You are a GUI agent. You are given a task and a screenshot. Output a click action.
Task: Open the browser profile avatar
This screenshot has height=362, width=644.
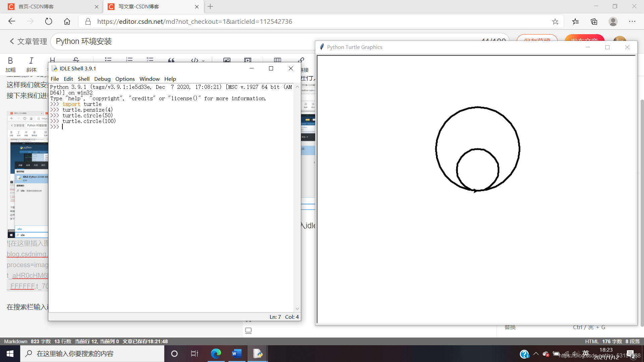[613, 21]
